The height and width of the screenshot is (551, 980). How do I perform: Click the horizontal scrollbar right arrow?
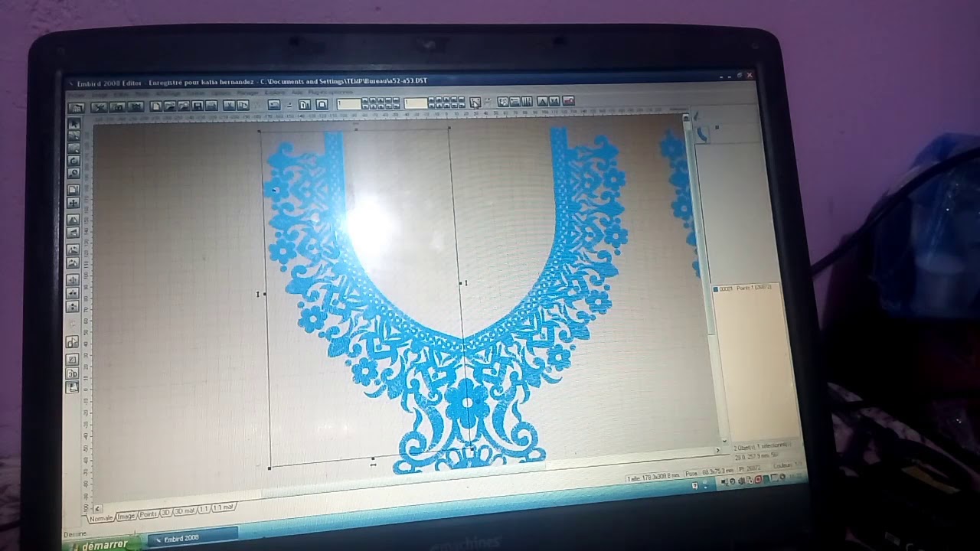[718, 450]
